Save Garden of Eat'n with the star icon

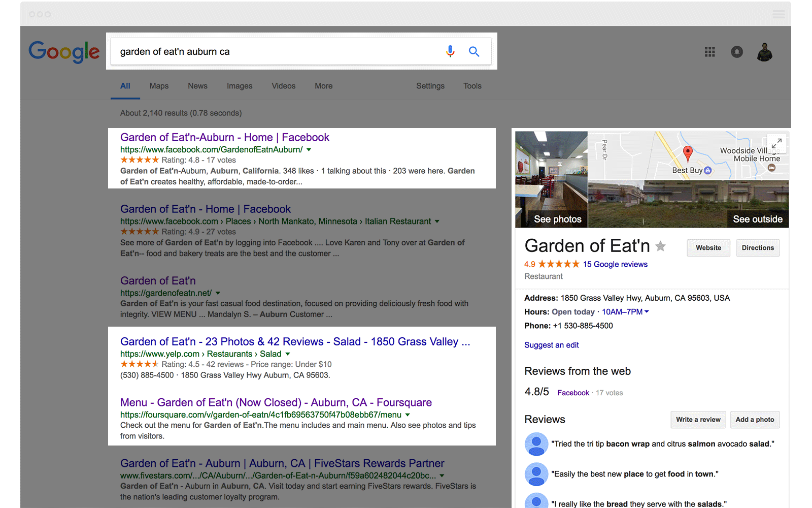click(660, 246)
